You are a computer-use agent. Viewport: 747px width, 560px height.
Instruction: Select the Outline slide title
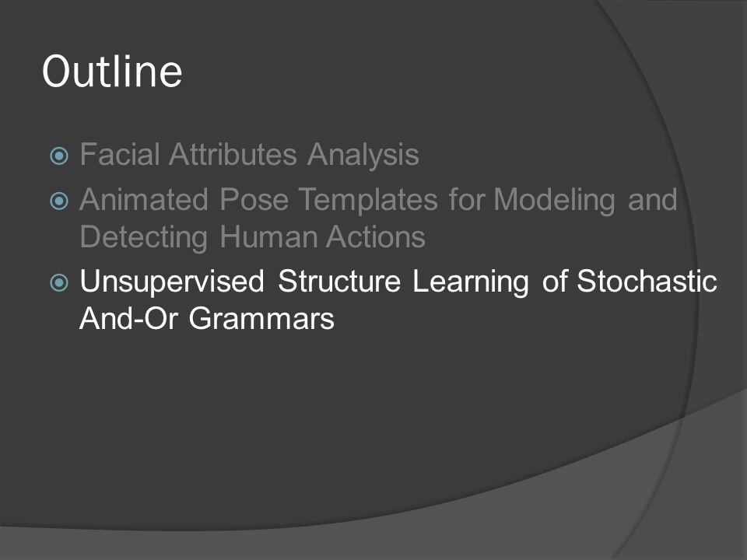click(x=112, y=72)
